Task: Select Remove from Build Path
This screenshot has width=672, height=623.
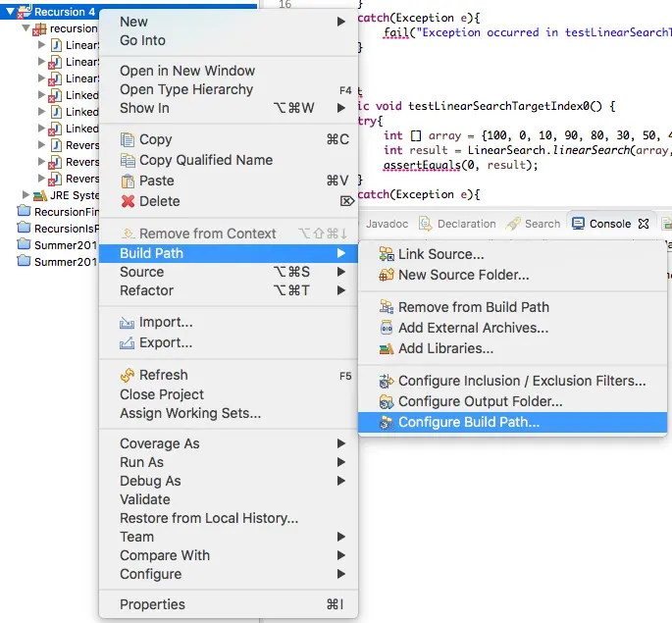Action: [473, 307]
